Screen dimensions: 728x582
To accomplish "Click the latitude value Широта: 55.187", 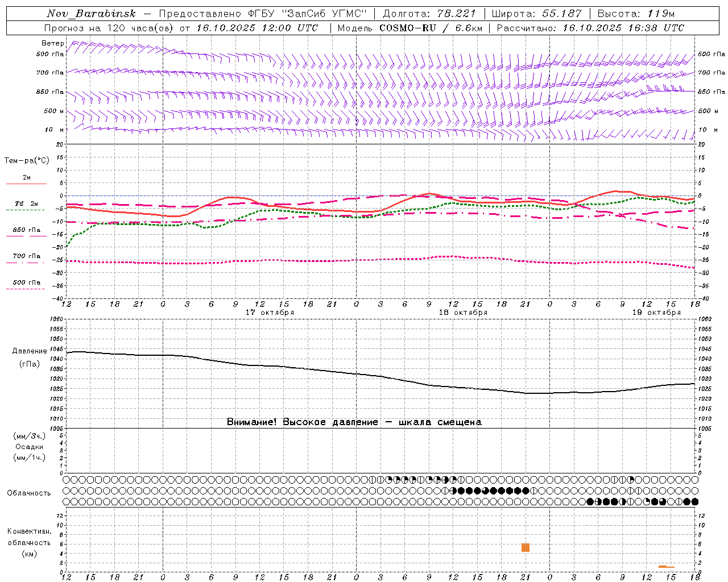I will tap(537, 14).
